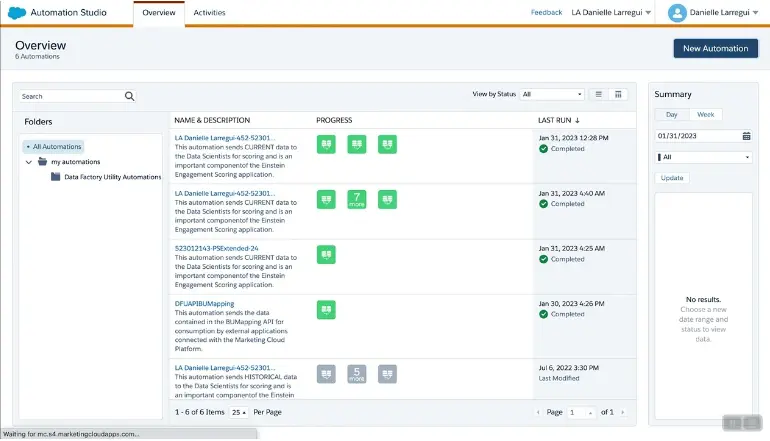
Task: Open DFUAPIBUMapping automation link
Action: click(x=204, y=303)
